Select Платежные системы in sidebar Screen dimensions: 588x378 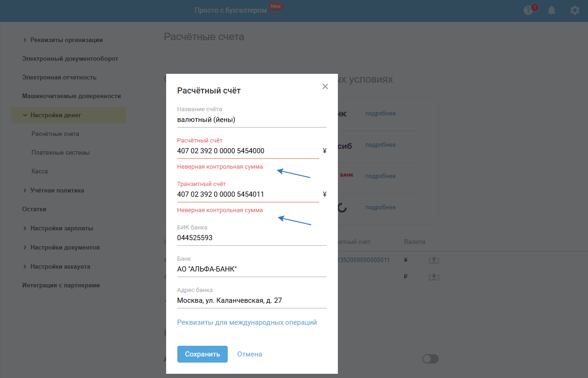(61, 153)
